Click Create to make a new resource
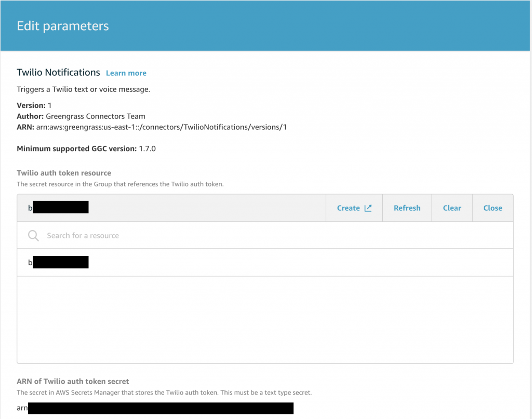The width and height of the screenshot is (532, 419). 354,208
